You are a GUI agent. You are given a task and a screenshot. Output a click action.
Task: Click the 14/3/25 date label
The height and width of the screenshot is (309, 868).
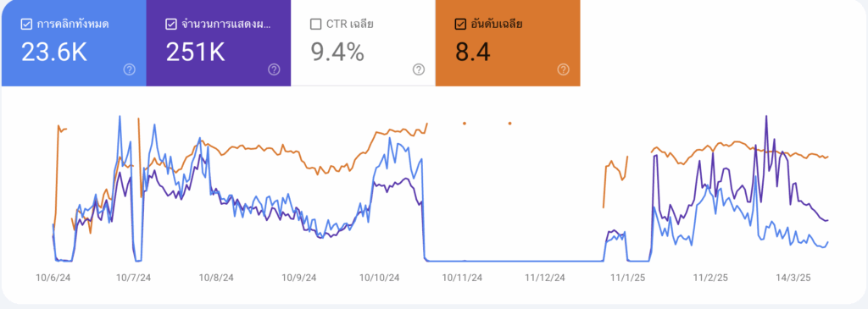[792, 278]
